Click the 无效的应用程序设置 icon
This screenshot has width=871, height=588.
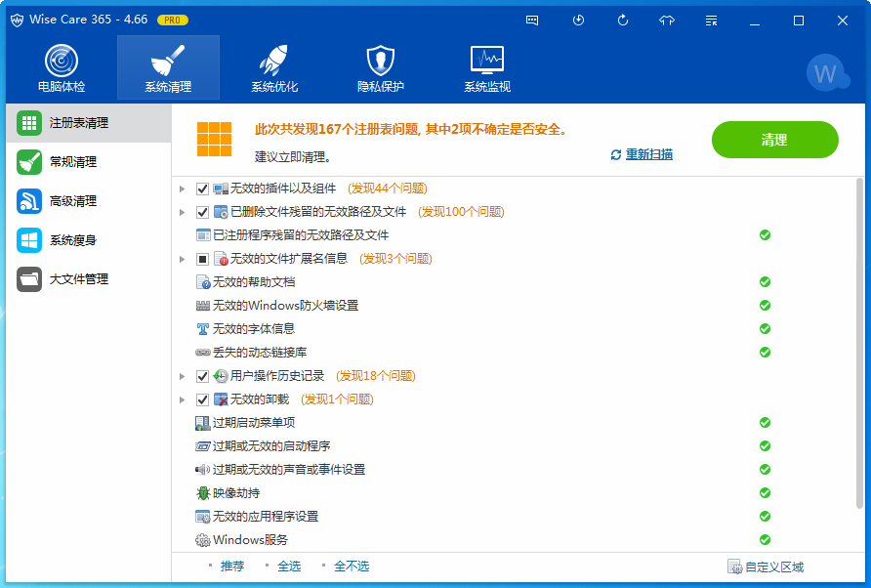click(203, 517)
